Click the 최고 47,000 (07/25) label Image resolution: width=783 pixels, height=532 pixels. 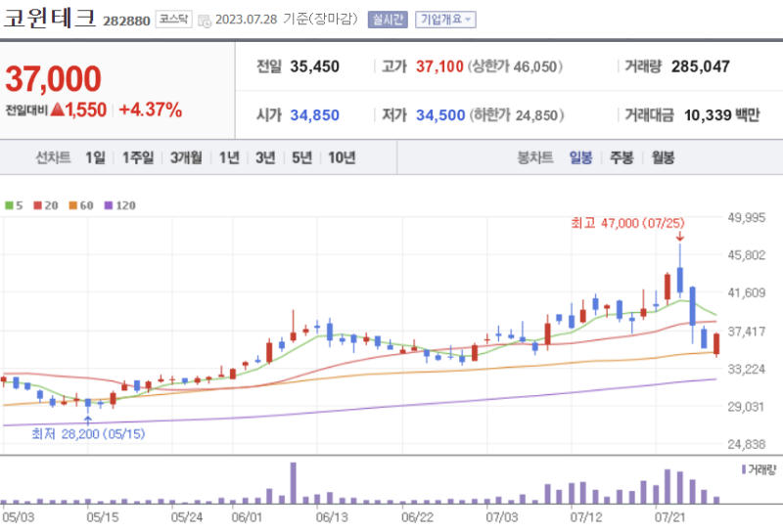[x=627, y=223]
